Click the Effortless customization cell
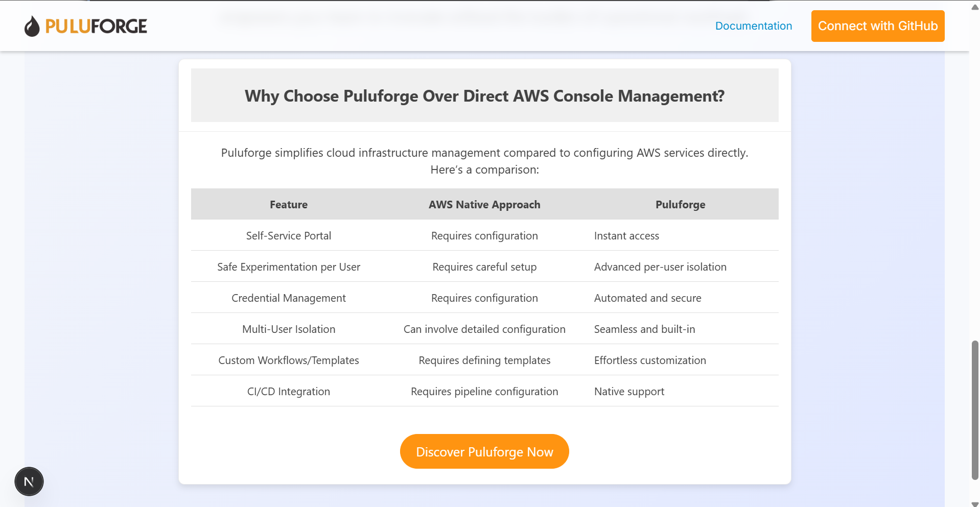The width and height of the screenshot is (980, 507). tap(680, 360)
